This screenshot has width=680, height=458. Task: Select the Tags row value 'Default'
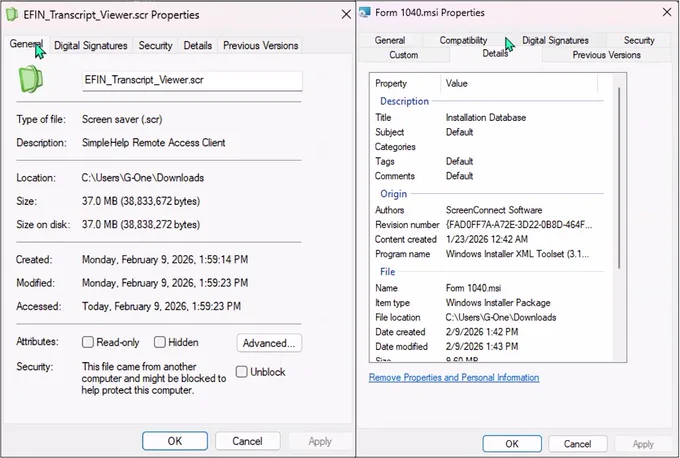tap(459, 161)
